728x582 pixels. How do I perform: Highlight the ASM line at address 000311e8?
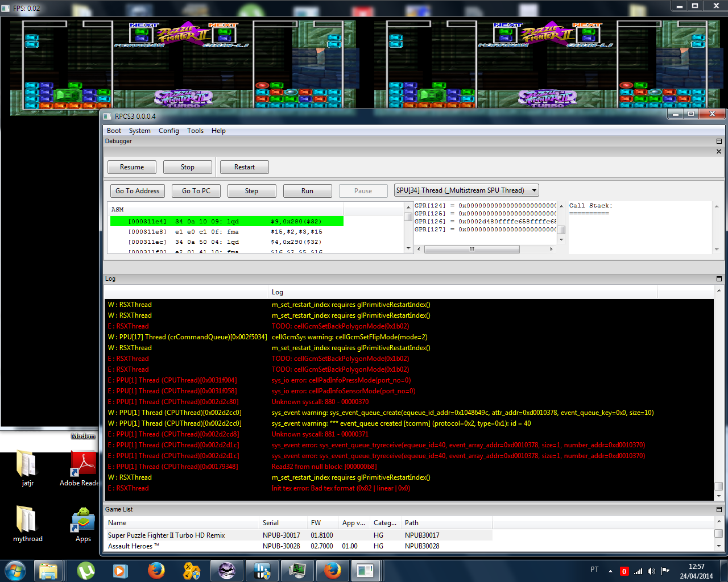click(x=226, y=232)
